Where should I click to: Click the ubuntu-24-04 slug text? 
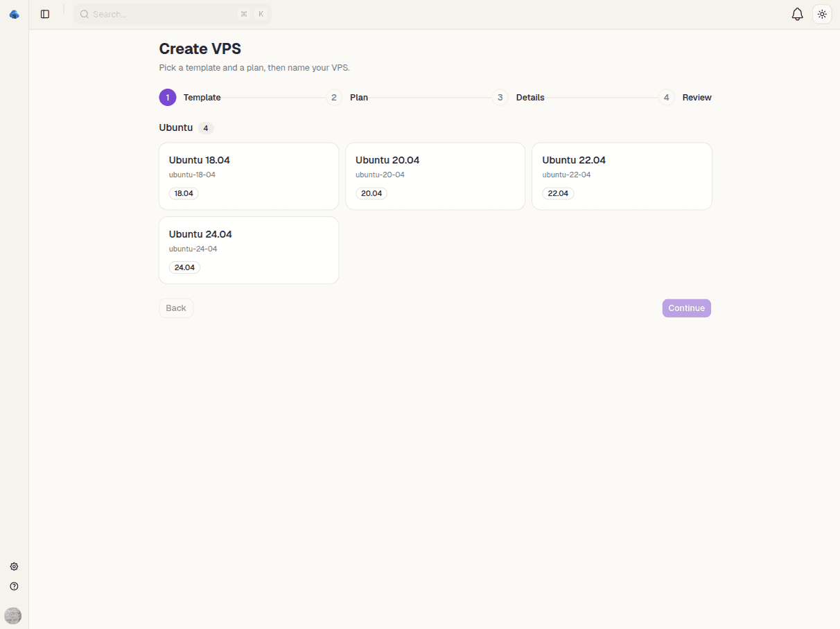click(193, 249)
